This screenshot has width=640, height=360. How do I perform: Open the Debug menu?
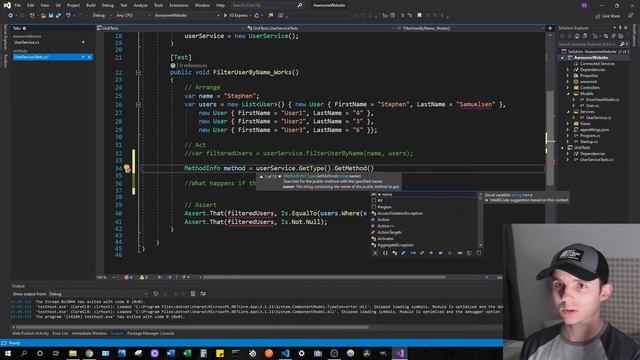(108, 5)
